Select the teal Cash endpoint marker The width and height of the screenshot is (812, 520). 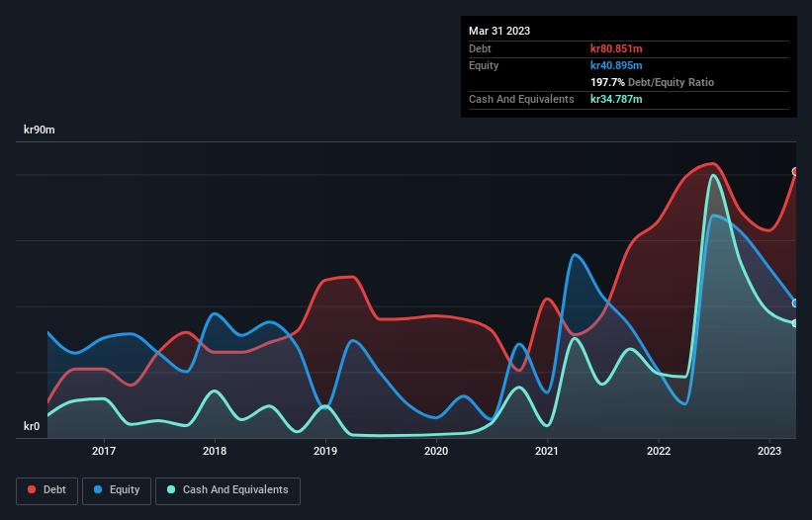click(x=795, y=323)
